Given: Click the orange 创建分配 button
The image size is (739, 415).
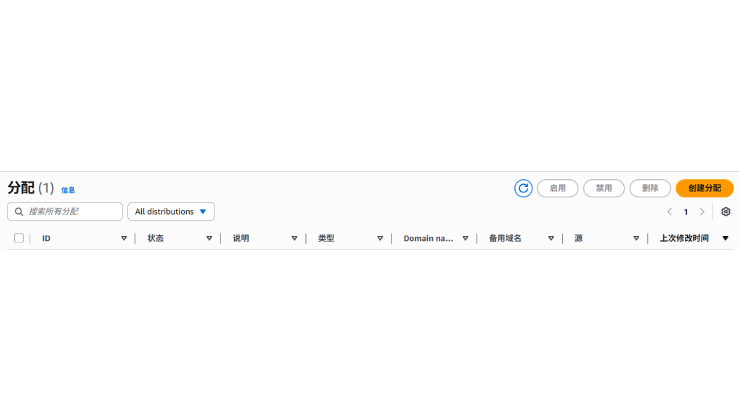Looking at the screenshot, I should pos(705,188).
